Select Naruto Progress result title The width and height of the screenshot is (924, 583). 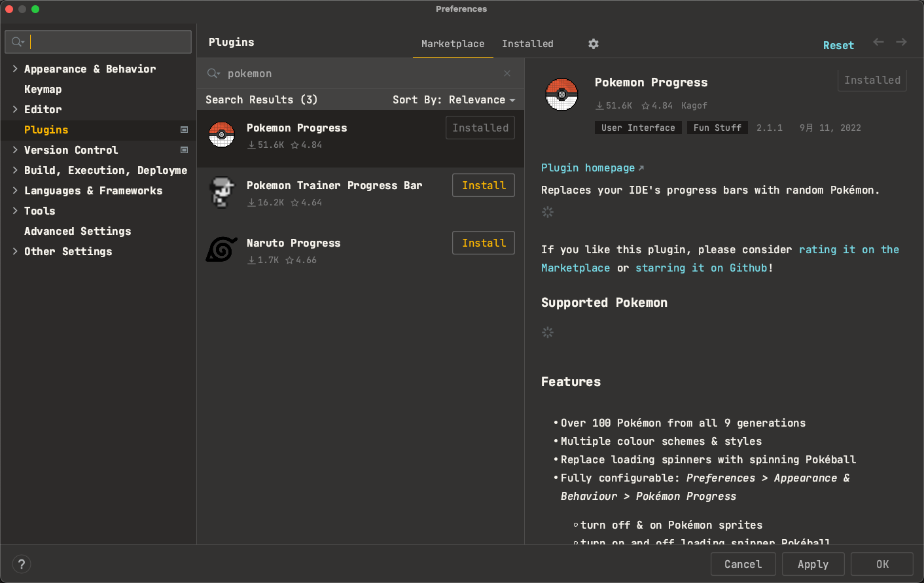[293, 243]
